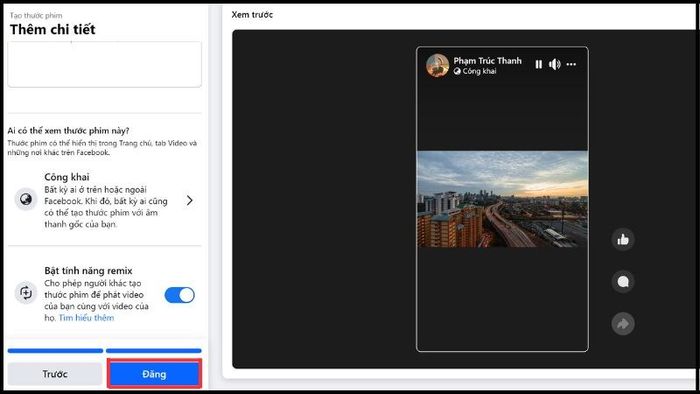Click the globe icon beside Công khai
The image size is (700, 394).
(x=26, y=199)
